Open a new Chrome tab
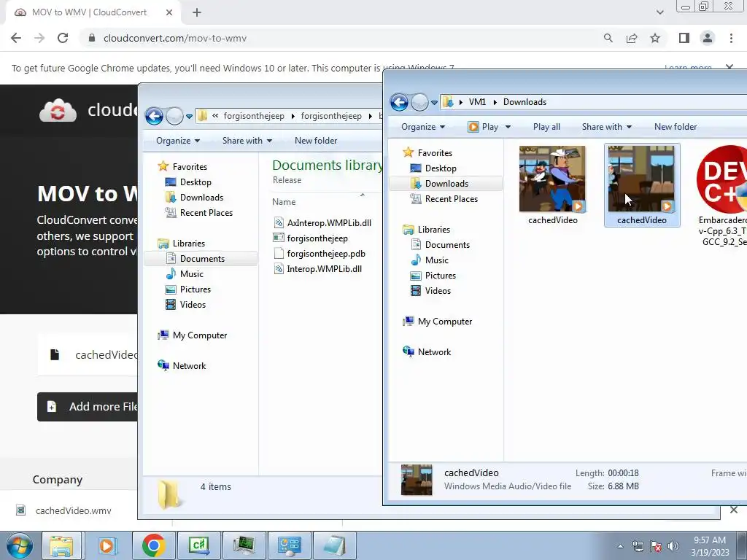This screenshot has height=560, width=747. tap(197, 12)
